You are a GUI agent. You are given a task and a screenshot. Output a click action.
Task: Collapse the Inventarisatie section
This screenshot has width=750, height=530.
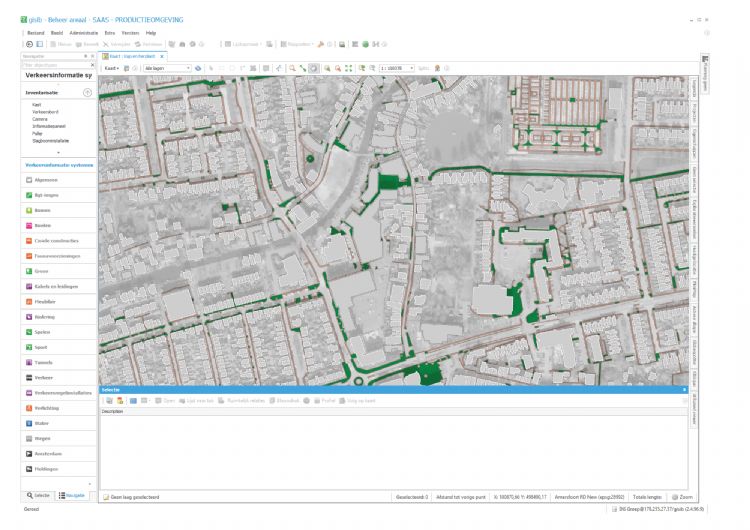point(88,92)
